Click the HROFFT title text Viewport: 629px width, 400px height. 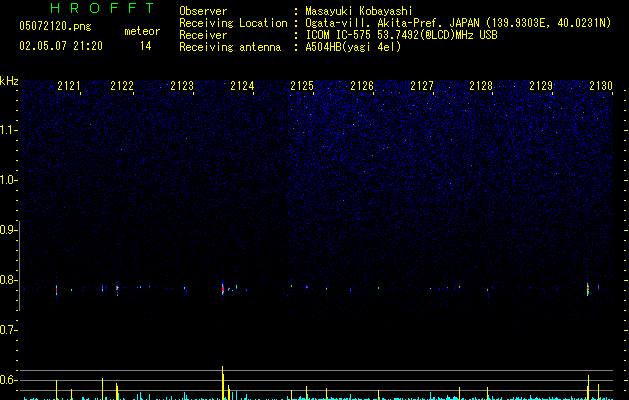click(x=102, y=8)
